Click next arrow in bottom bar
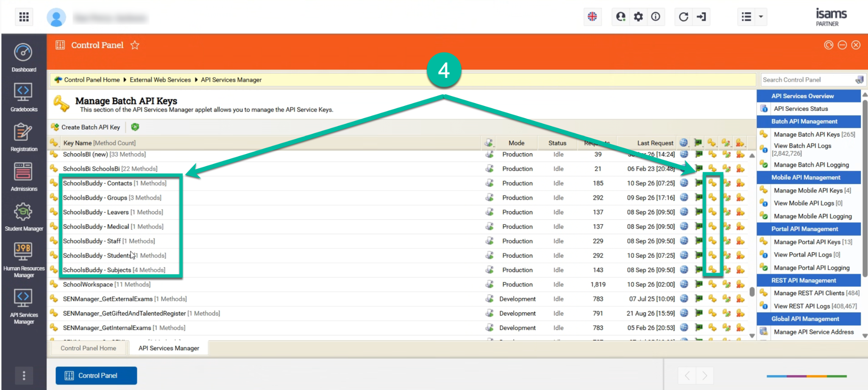Screen dimensions: 868x390 click(x=704, y=376)
